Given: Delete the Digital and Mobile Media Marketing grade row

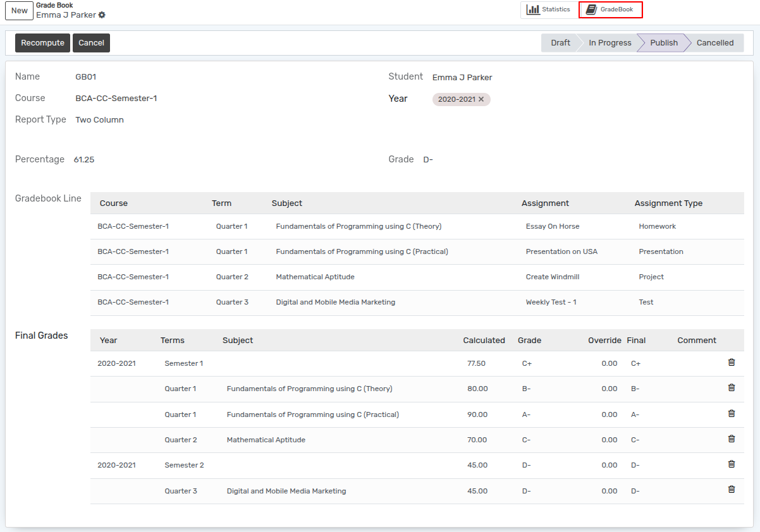Looking at the screenshot, I should click(x=732, y=490).
